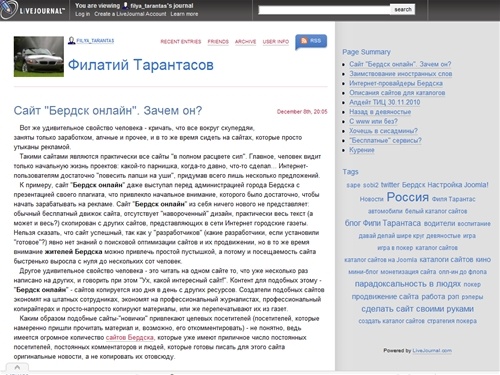Select the блог Фили Тарантаса tag
This screenshot has height=375, width=500.
383,223
